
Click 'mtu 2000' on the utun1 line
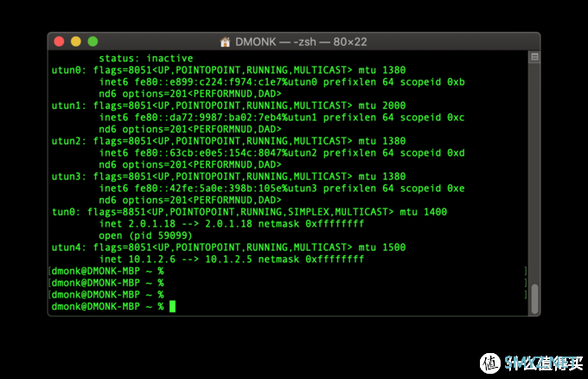(381, 106)
